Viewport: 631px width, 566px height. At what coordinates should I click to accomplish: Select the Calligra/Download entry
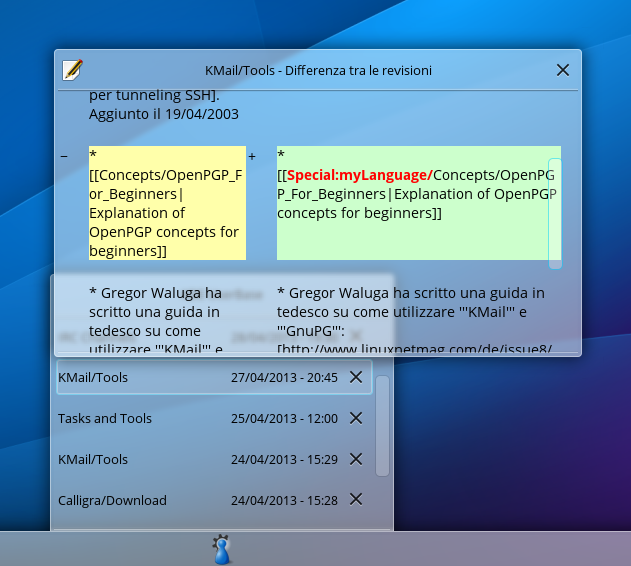point(214,500)
